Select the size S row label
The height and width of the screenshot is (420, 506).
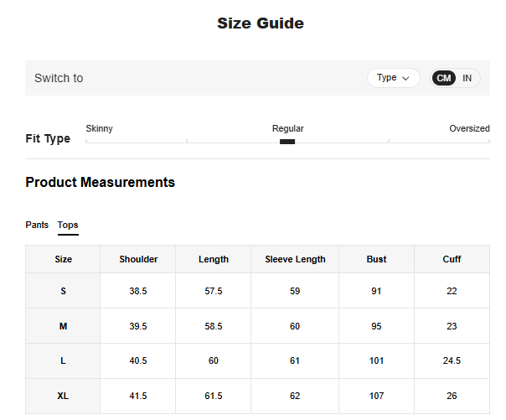tap(63, 291)
